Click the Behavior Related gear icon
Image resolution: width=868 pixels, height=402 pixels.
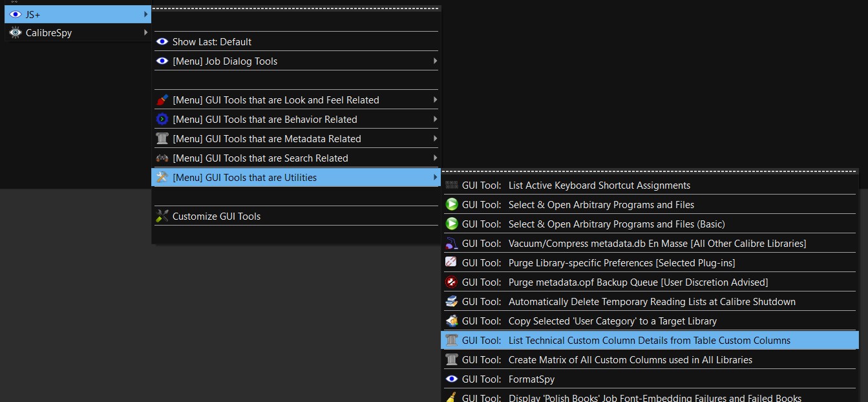(162, 120)
